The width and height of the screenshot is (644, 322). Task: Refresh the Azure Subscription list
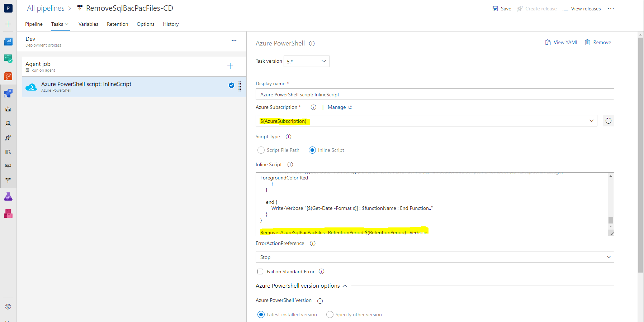609,121
